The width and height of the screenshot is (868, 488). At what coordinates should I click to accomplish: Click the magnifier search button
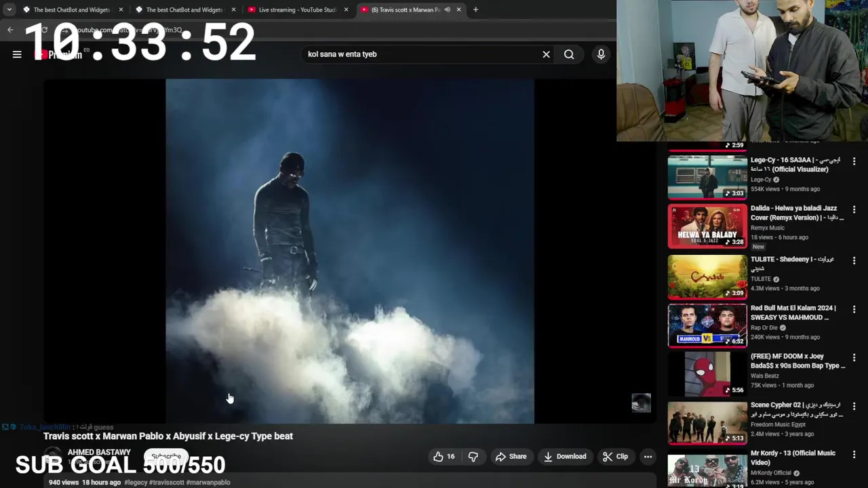click(569, 54)
